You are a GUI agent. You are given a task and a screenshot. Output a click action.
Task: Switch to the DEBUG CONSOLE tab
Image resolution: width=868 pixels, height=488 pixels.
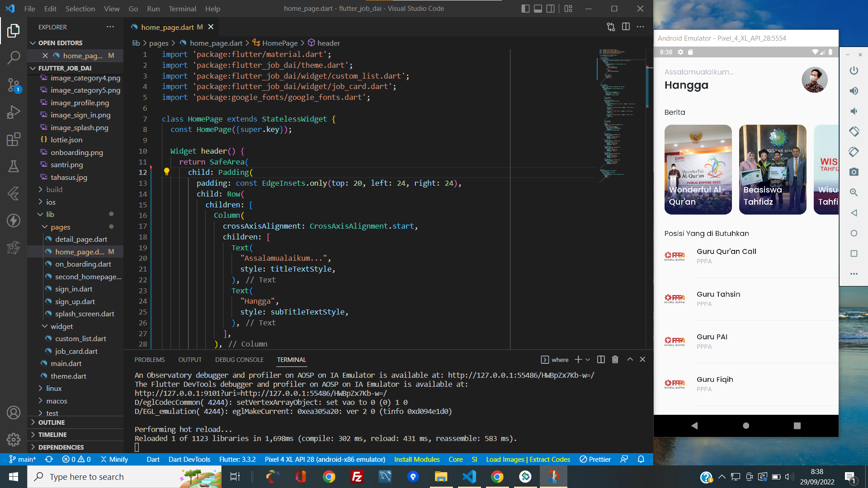(x=239, y=359)
